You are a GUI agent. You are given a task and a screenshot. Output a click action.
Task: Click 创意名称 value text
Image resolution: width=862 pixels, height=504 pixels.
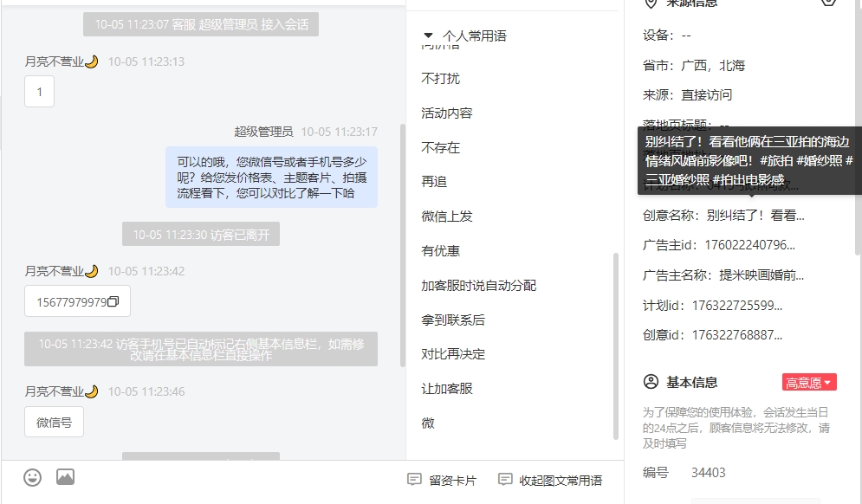coord(755,216)
